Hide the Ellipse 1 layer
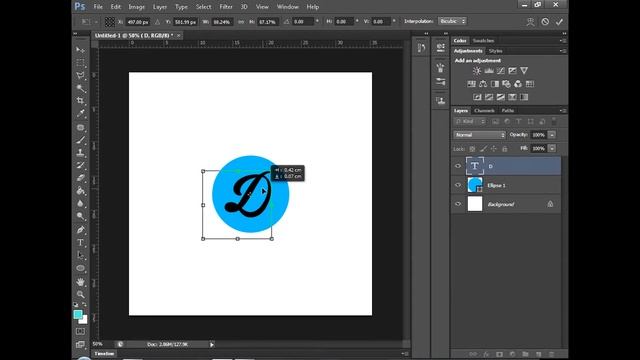The image size is (640, 360). (458, 185)
